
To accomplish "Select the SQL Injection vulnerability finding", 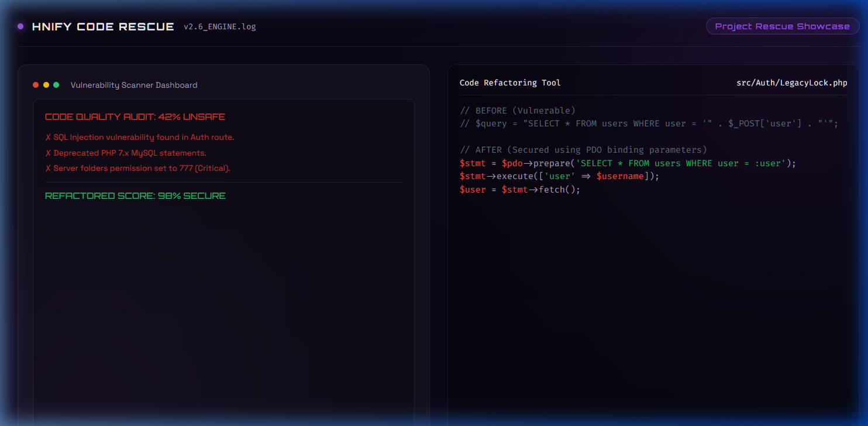I will [140, 138].
